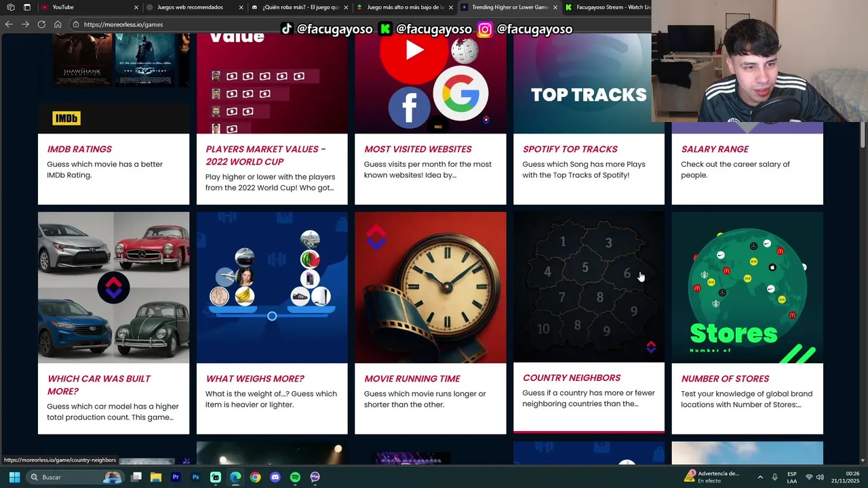
Task: Expand the system tray hidden icons chevron
Action: coord(759,477)
